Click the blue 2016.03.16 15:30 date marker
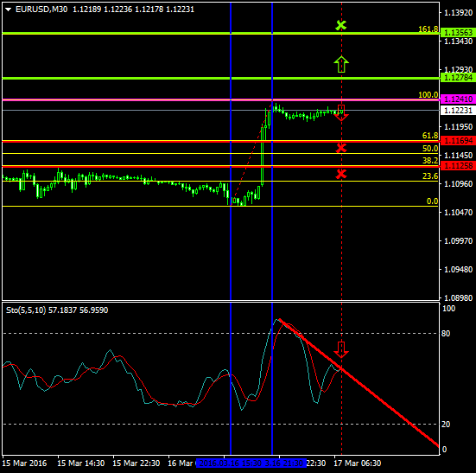Viewport: 476px width, 473px height. pos(230,463)
